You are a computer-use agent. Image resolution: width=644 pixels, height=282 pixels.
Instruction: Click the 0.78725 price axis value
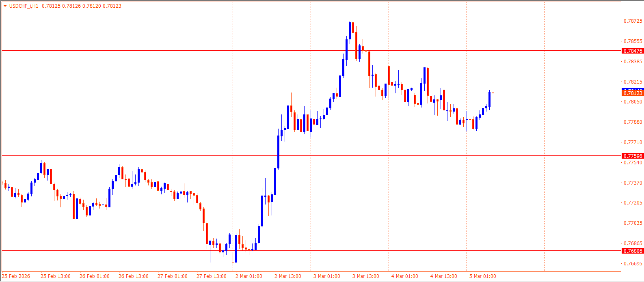click(x=633, y=21)
